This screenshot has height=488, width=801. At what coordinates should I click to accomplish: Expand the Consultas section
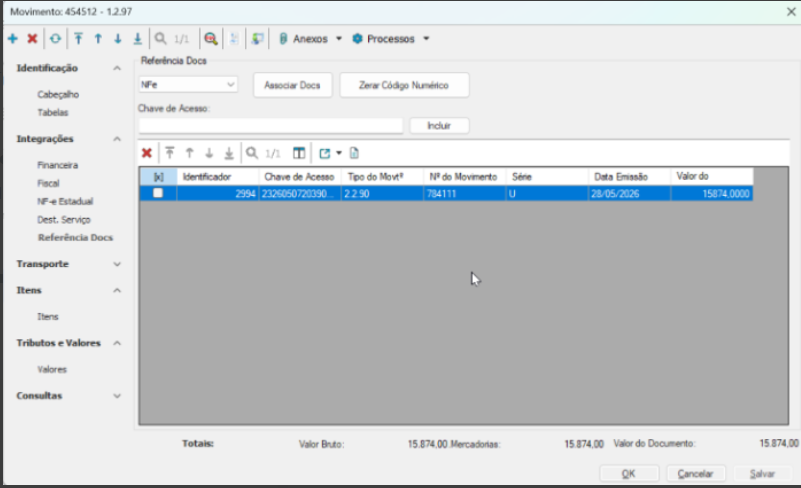pos(117,396)
